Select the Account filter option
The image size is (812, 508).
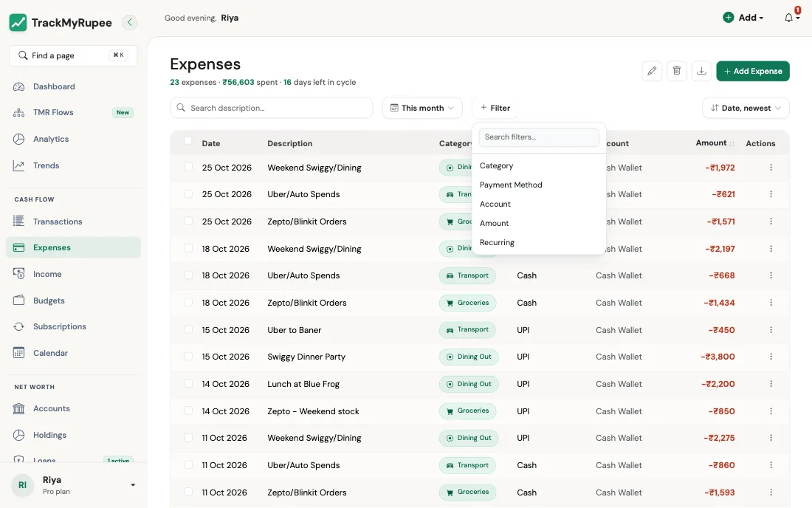(539, 204)
